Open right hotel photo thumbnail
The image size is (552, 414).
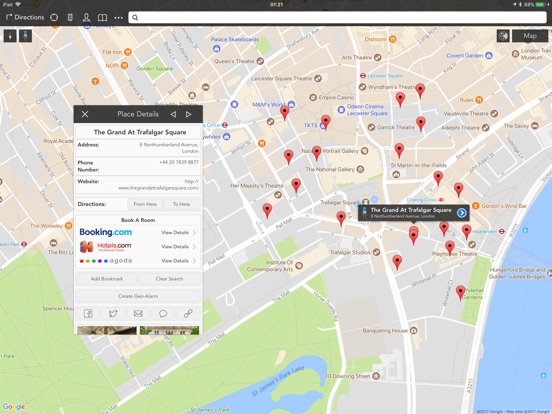tap(169, 330)
